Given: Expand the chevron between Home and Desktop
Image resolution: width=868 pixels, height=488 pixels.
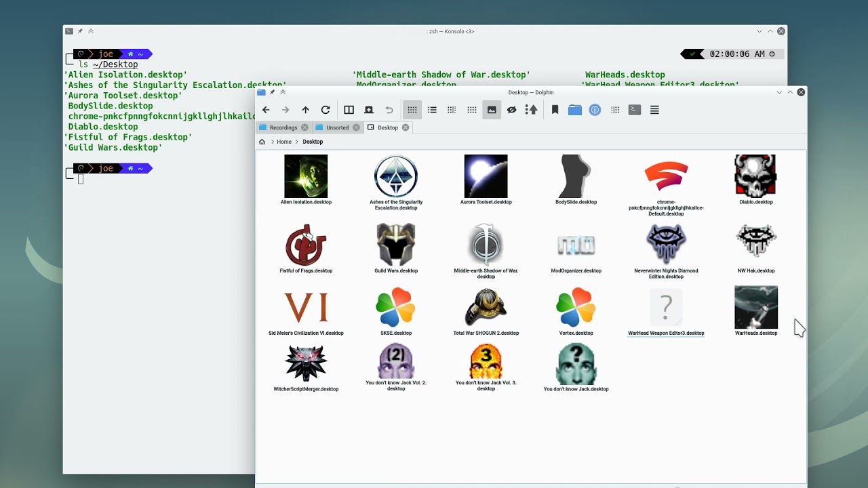Looking at the screenshot, I should 297,142.
